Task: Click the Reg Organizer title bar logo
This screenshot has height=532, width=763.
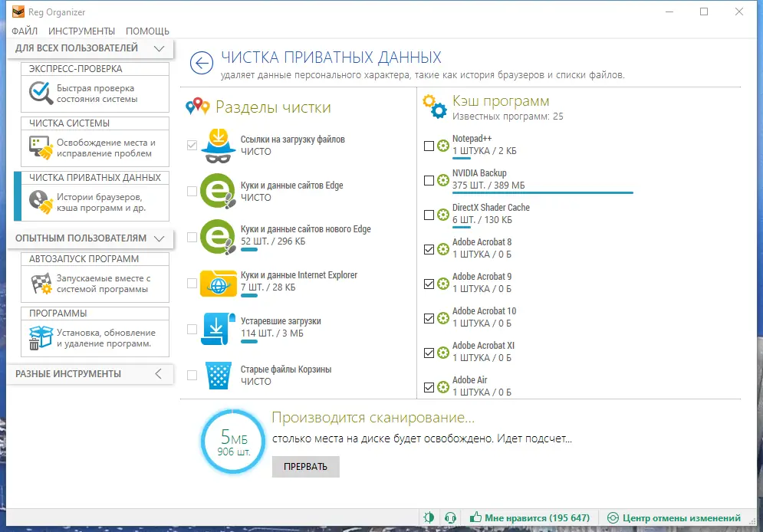Action: (x=18, y=11)
